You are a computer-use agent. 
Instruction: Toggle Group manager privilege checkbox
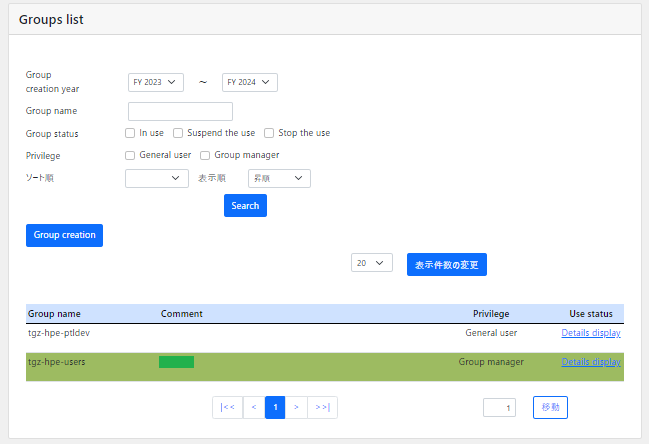click(x=205, y=155)
